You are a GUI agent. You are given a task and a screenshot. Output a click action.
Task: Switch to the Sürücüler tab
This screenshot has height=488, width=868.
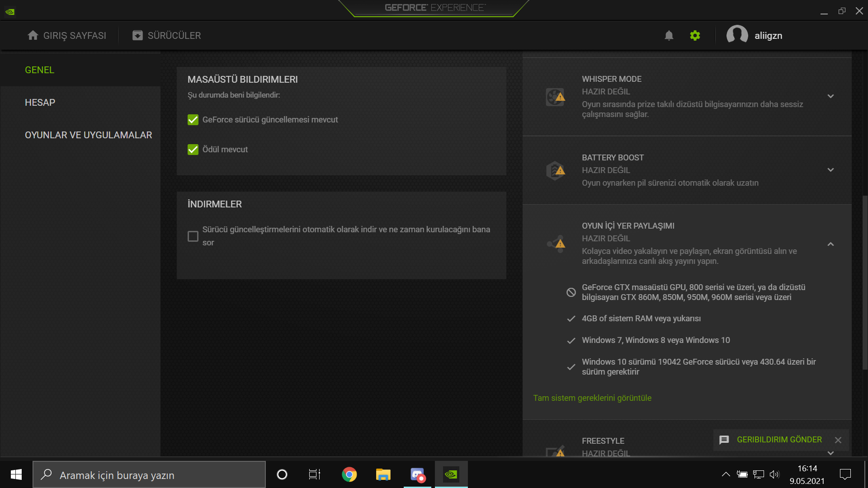(x=166, y=35)
